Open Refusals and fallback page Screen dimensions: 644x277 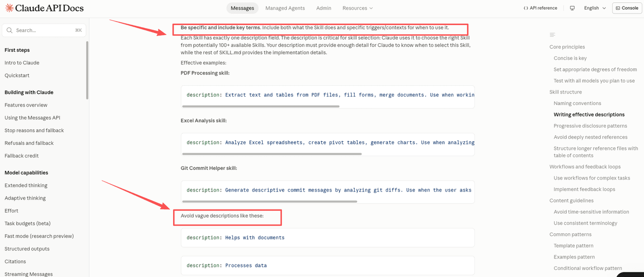[29, 143]
